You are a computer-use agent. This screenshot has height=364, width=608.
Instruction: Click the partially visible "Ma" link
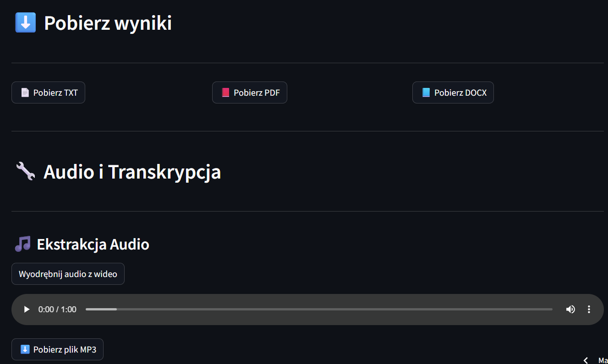pyautogui.click(x=603, y=360)
